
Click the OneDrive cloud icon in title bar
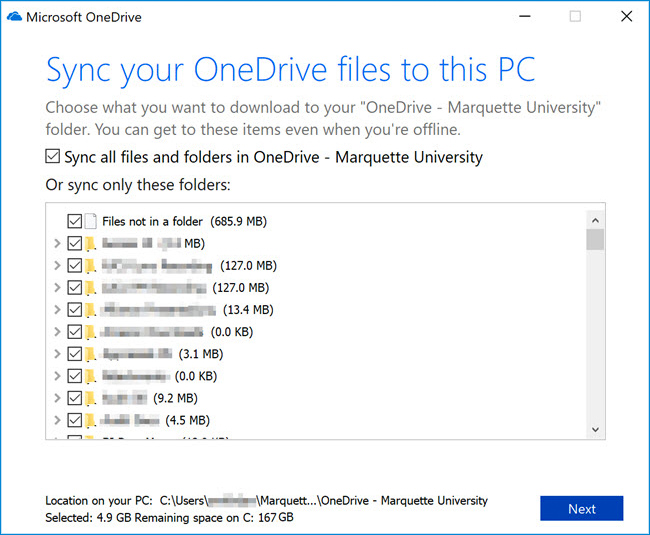pos(14,17)
